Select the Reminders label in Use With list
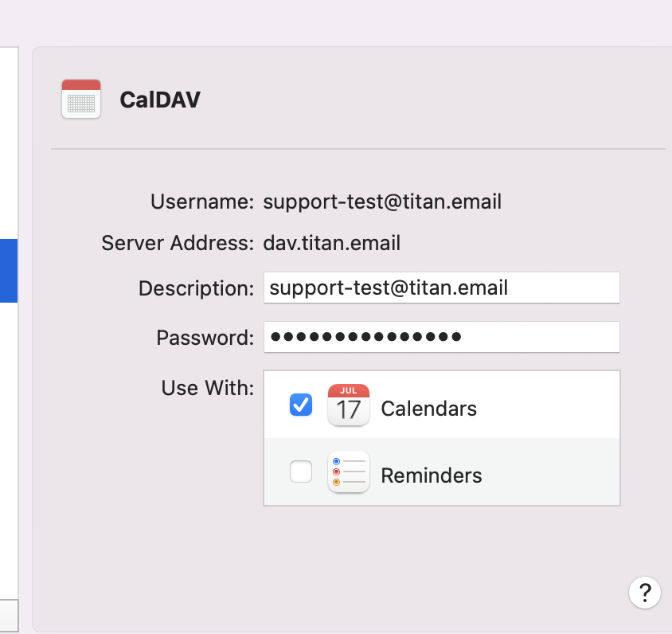 click(431, 475)
